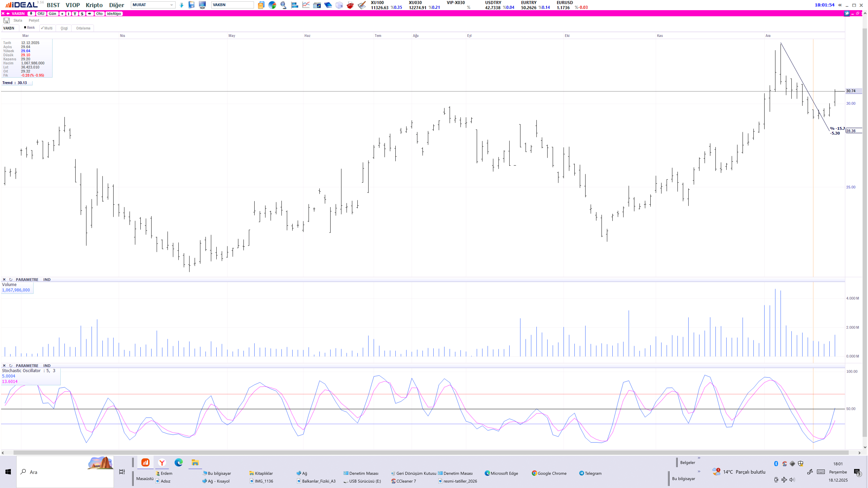Click IND in Volume panel header
Viewport: 868px width, 488px height.
tap(47, 280)
